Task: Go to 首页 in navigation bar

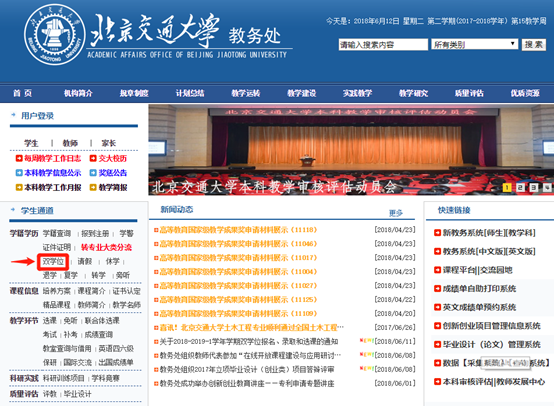Action: (x=23, y=93)
